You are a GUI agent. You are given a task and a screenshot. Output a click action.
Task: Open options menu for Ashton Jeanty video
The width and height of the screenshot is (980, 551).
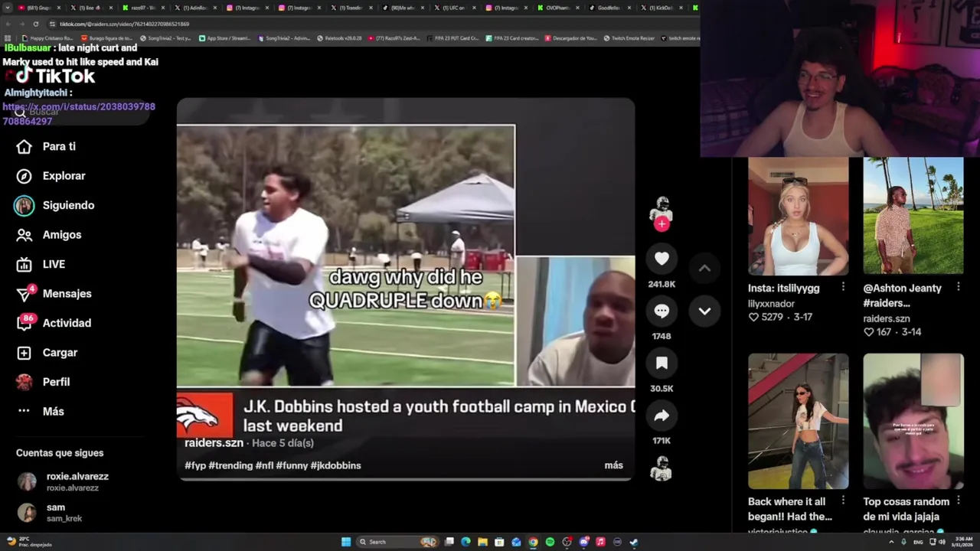pyautogui.click(x=958, y=287)
